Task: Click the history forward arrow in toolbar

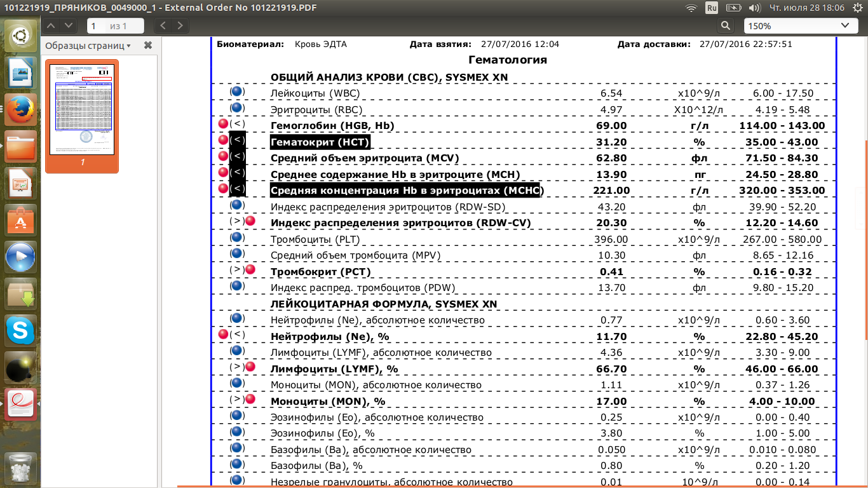Action: [x=180, y=25]
